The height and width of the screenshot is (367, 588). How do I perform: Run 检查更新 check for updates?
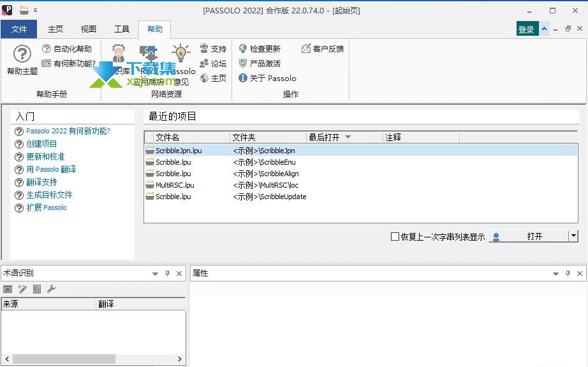pyautogui.click(x=260, y=49)
